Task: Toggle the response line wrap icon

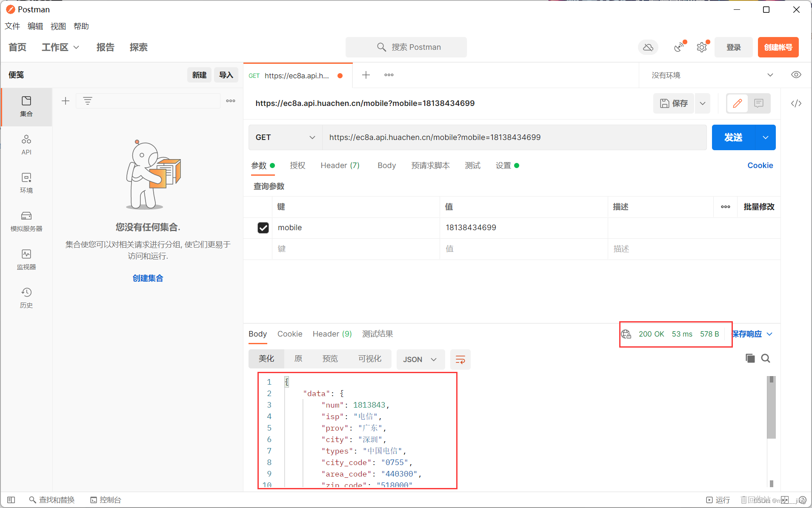Action: [460, 360]
